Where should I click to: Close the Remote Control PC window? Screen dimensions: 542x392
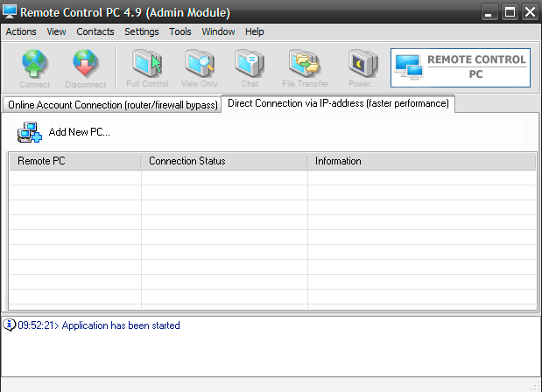point(530,12)
